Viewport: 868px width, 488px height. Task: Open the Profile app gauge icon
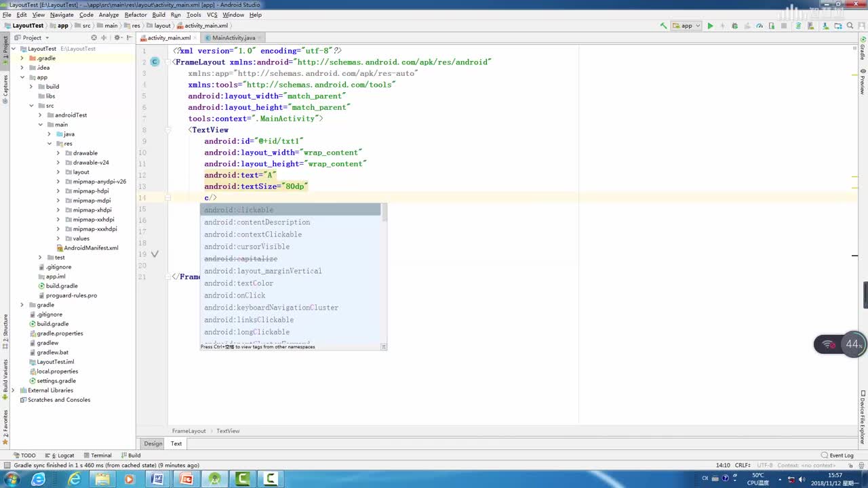pyautogui.click(x=759, y=26)
